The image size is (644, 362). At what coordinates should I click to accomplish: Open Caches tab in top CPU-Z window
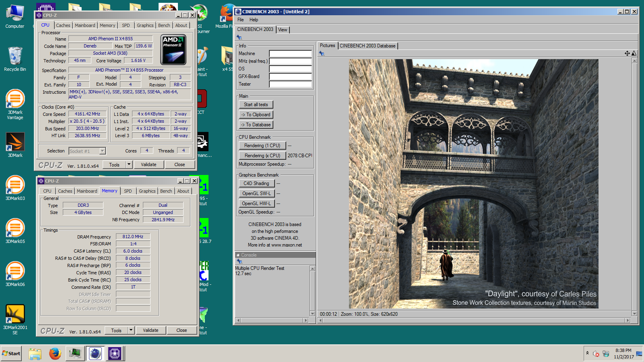click(x=63, y=25)
